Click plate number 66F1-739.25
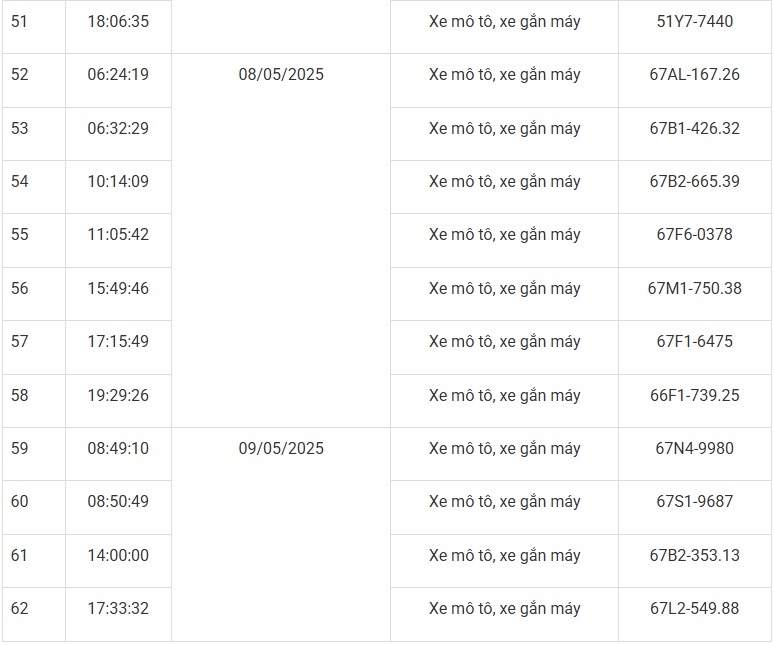774x645 pixels. [x=694, y=395]
